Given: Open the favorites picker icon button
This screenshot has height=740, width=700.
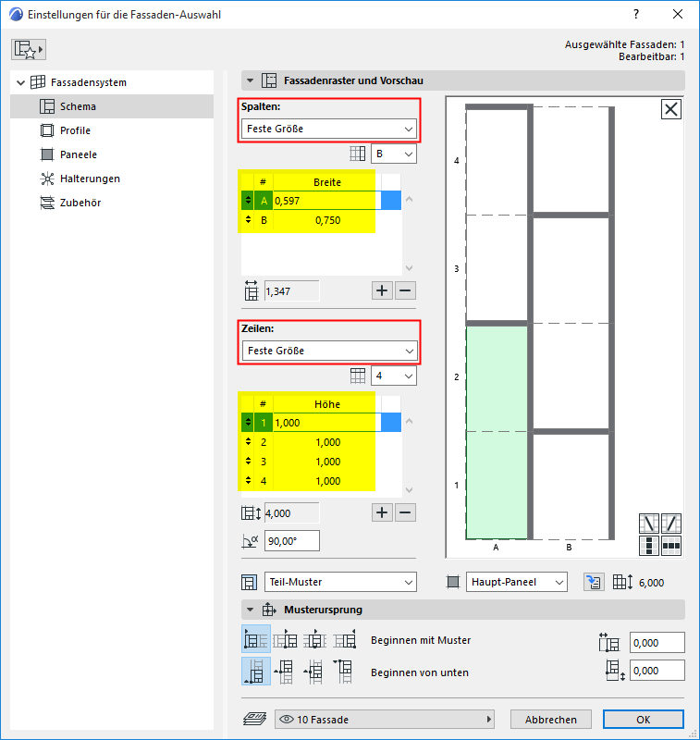Looking at the screenshot, I should coord(29,50).
